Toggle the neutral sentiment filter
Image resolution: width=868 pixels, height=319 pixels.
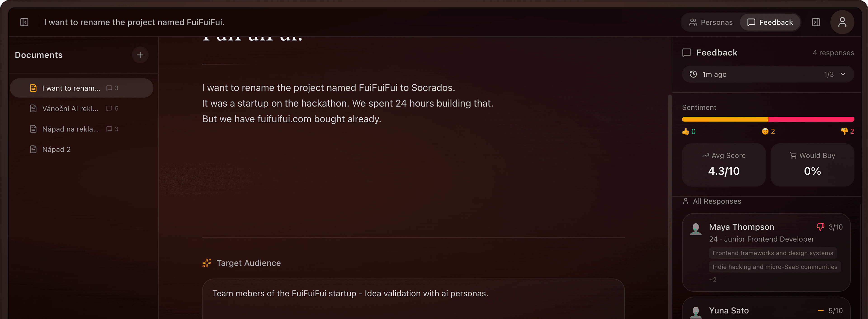pos(765,131)
